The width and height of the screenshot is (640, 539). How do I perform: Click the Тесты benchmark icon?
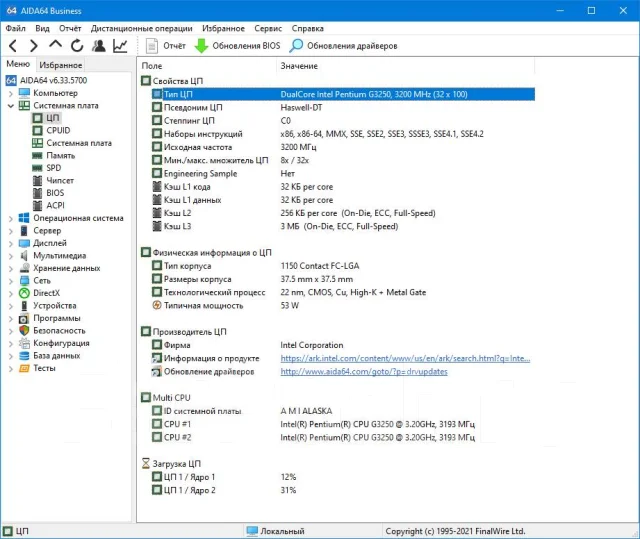click(24, 368)
